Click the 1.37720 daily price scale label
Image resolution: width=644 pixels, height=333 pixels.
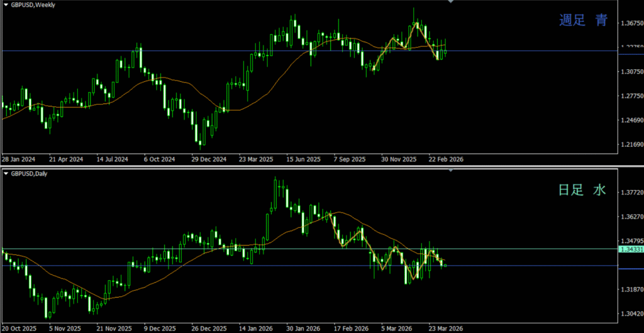(x=630, y=193)
